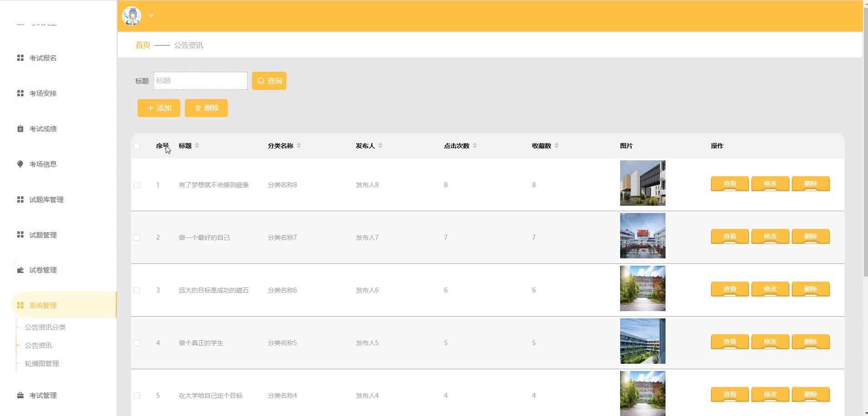Click the user avatar icon in header
This screenshot has width=868, height=416.
coord(132,16)
